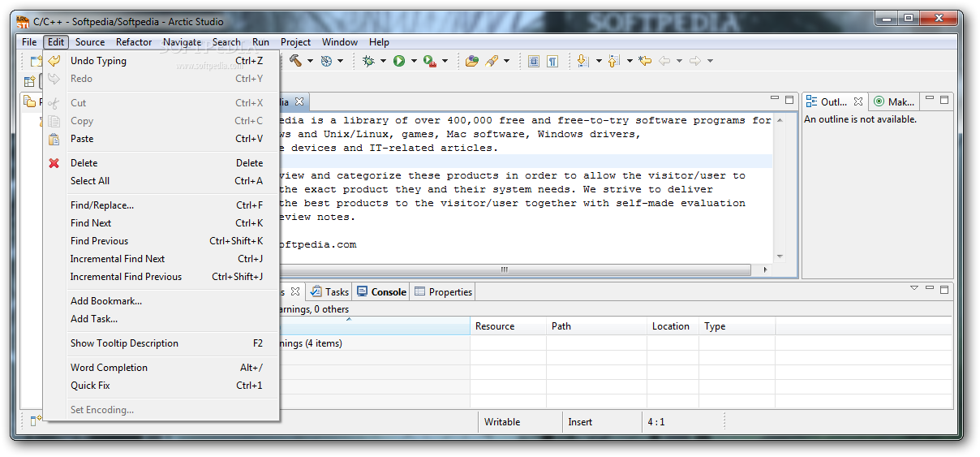Choose Quick Fix in the Edit menu
980x457 pixels.
click(161, 386)
